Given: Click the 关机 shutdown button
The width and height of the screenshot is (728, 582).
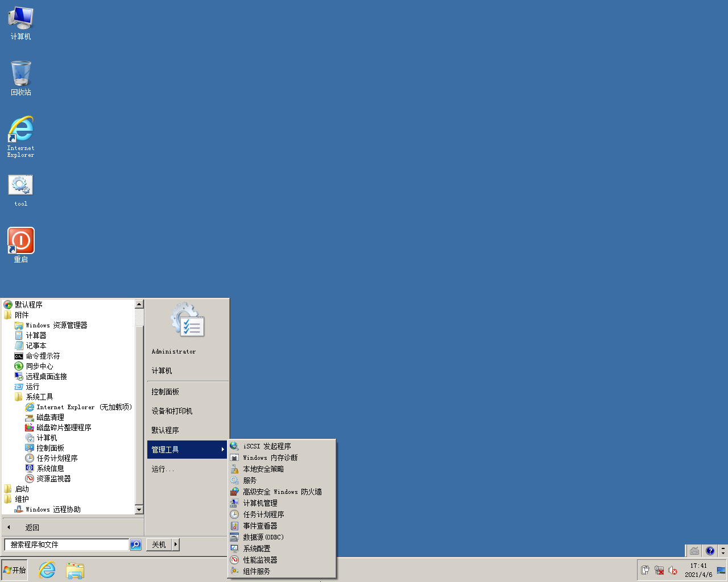Looking at the screenshot, I should 159,544.
